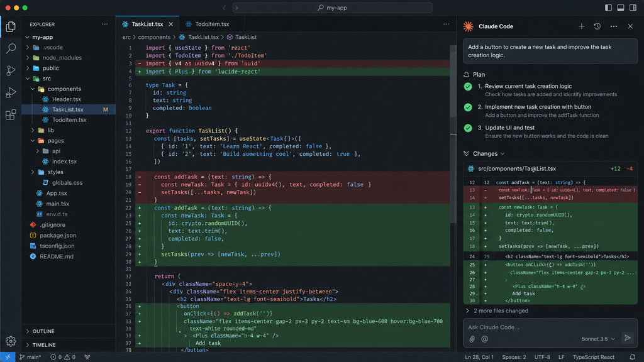644x362 pixels.
Task: Click the remote window status bar icon
Action: (x=8, y=357)
